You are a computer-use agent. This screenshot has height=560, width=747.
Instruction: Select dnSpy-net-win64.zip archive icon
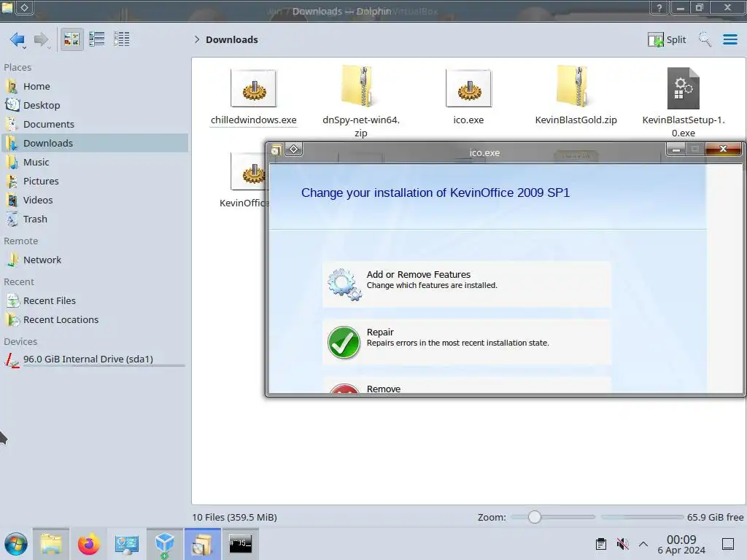coord(360,86)
